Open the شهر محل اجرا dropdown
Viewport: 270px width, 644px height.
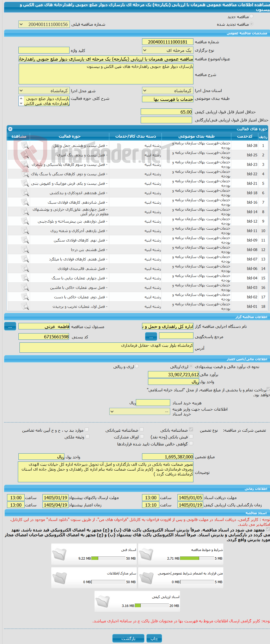pos(44,91)
